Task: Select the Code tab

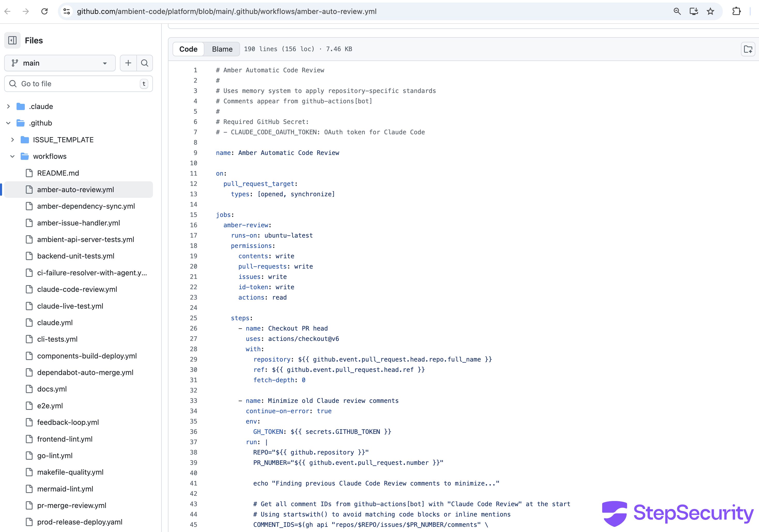Action: pos(188,49)
